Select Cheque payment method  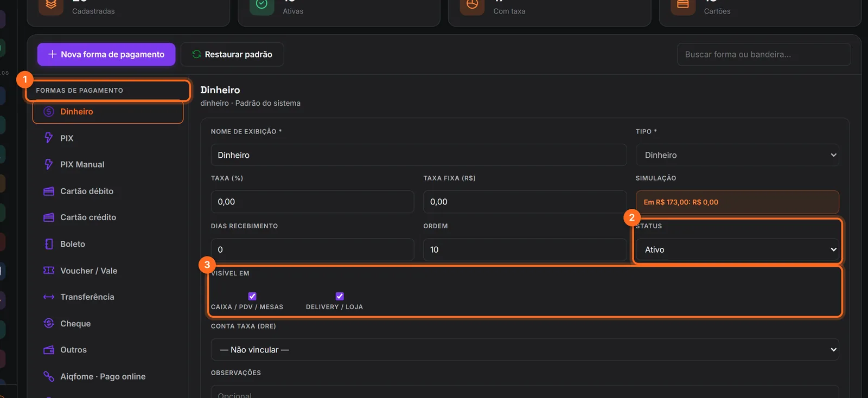[108, 323]
